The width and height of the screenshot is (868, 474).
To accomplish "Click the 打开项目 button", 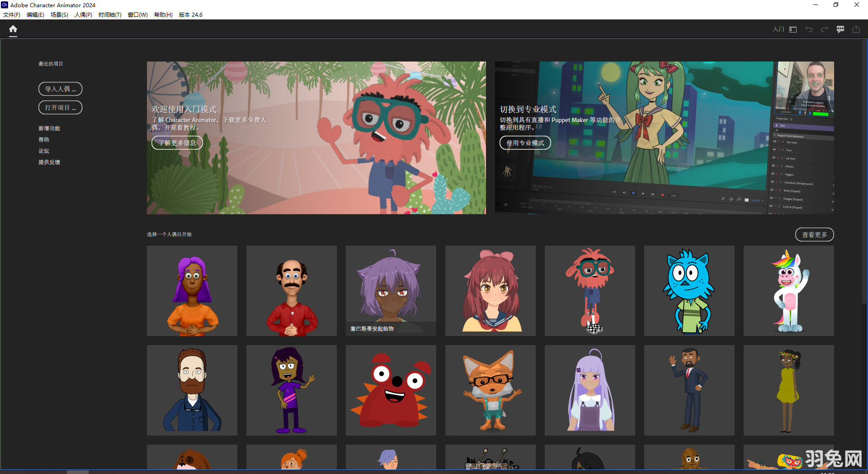I will pos(60,107).
